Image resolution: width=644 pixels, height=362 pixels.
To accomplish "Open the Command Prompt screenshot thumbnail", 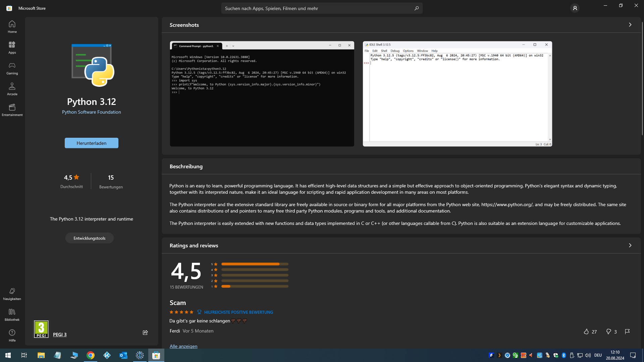I will tap(262, 94).
